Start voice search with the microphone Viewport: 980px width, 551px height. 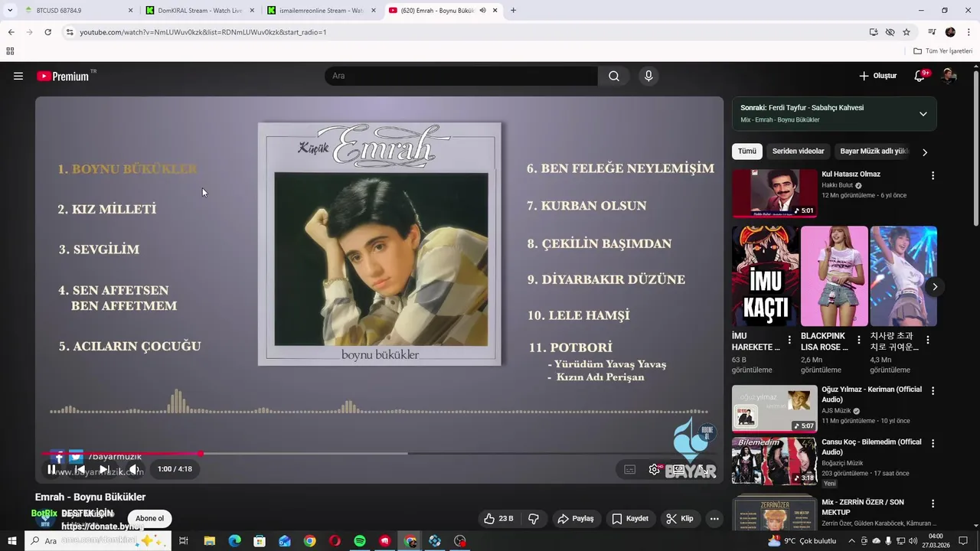pos(648,76)
